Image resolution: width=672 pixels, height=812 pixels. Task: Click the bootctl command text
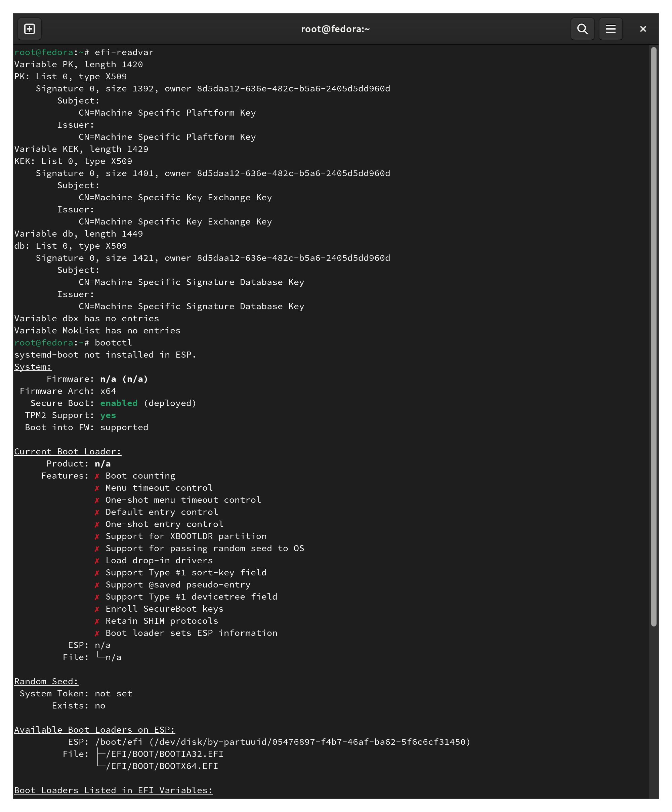113,342
